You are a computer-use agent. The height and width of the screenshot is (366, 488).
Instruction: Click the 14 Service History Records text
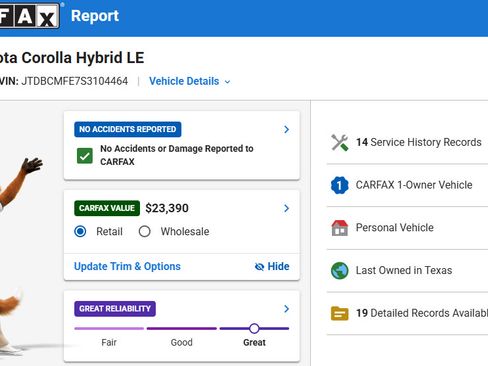[x=419, y=142]
